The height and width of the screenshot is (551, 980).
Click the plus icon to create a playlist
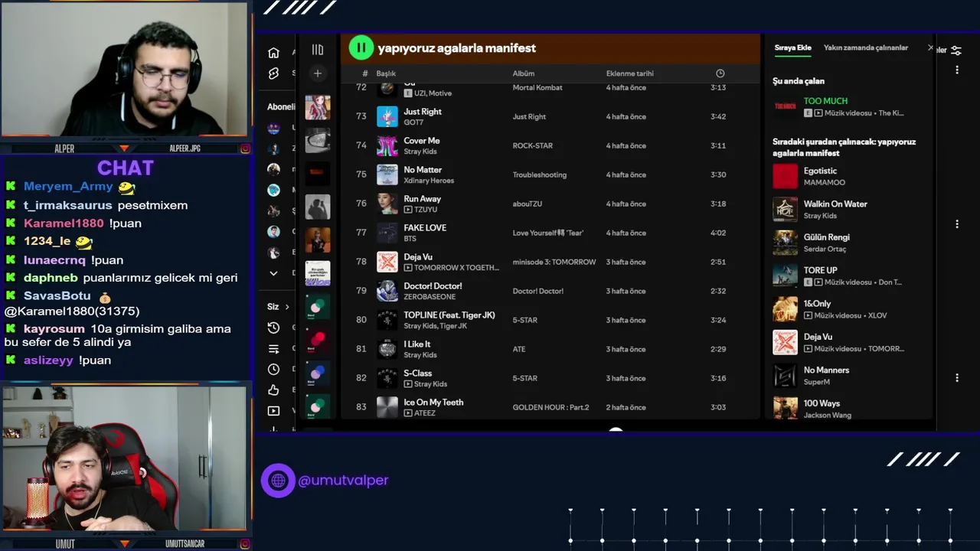[318, 73]
